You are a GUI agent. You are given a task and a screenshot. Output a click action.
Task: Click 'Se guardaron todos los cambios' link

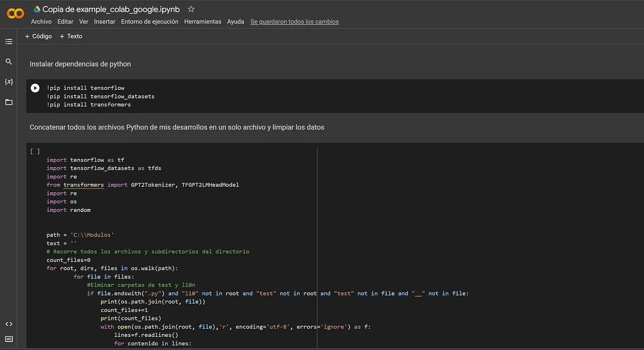294,21
